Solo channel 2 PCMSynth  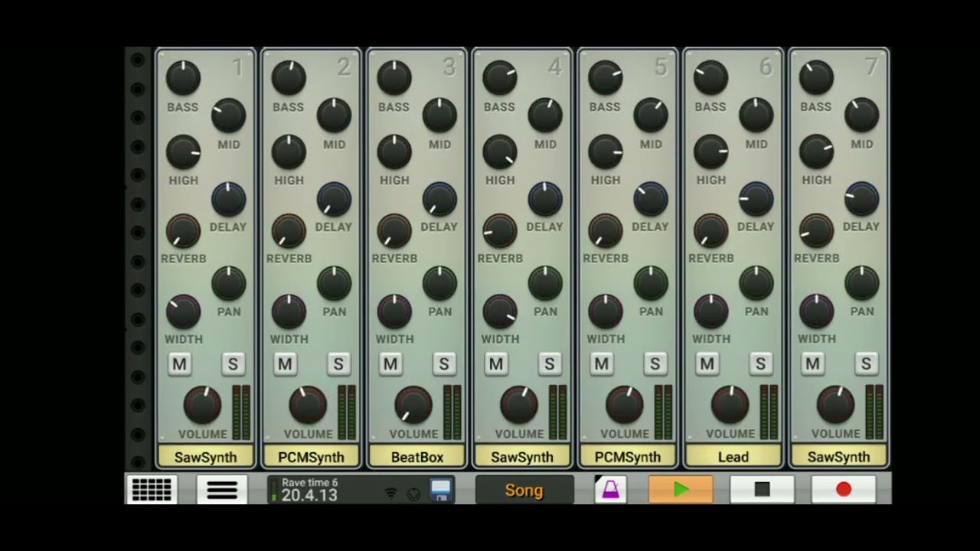point(338,364)
